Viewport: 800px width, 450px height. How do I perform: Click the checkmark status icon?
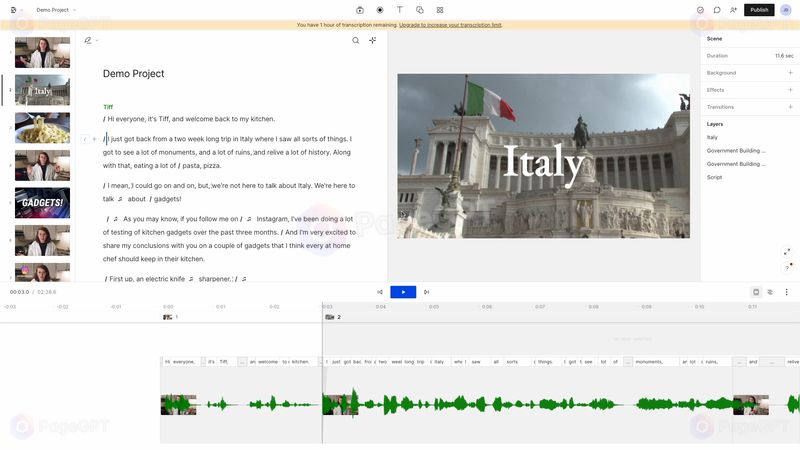tap(700, 10)
